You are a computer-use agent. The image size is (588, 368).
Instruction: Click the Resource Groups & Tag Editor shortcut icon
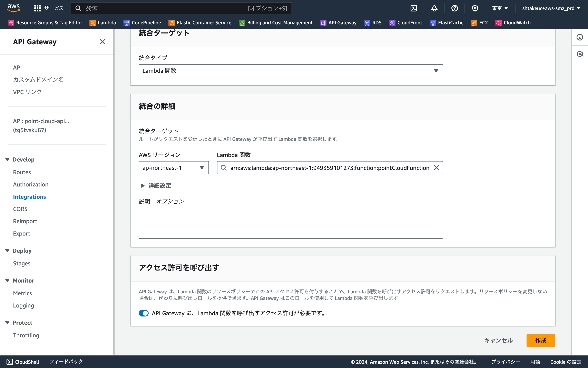click(11, 23)
